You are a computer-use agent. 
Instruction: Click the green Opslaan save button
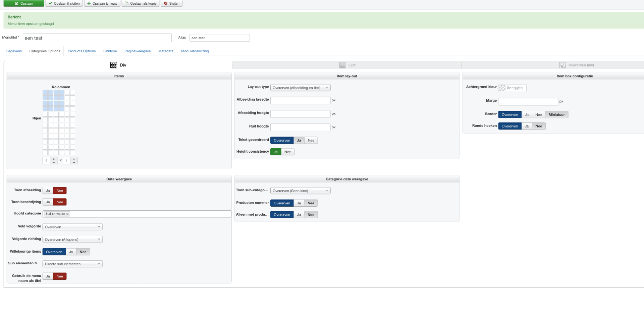pos(24,3)
